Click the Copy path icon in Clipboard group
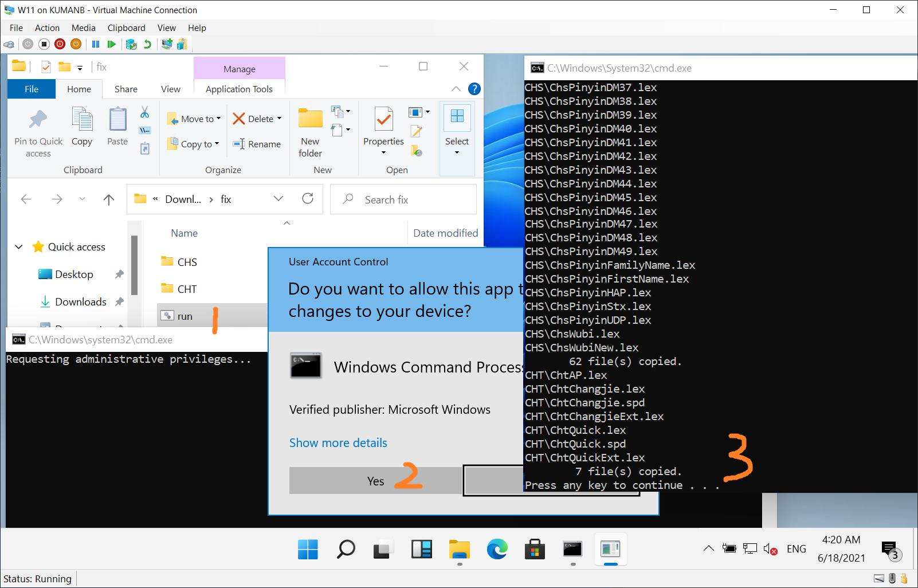 click(145, 131)
